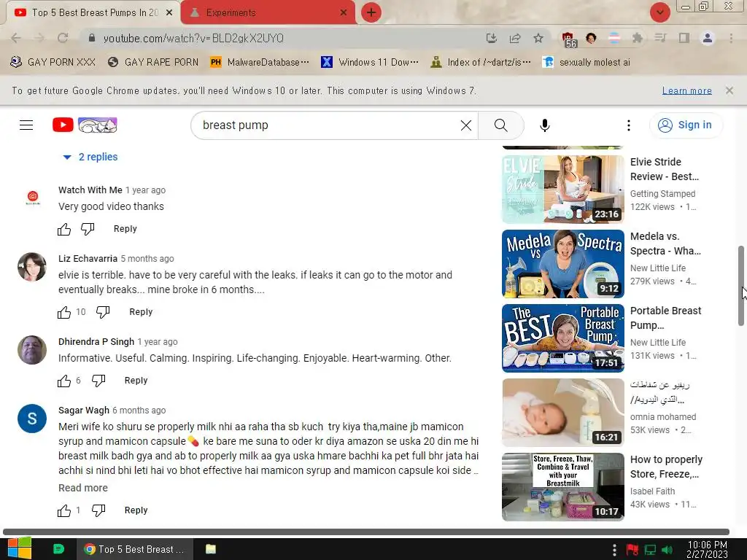Reload the page with refresh icon
Screen dimensions: 747x560
point(63,38)
